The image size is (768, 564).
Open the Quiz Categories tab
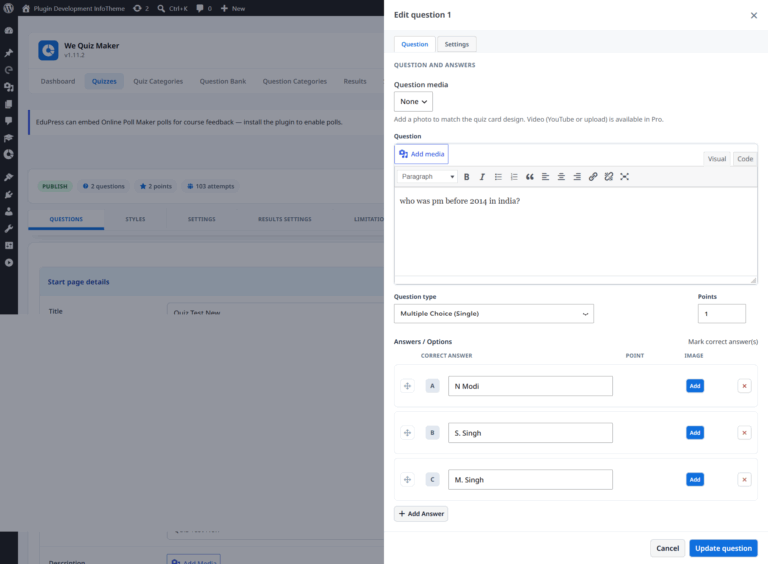pos(158,81)
